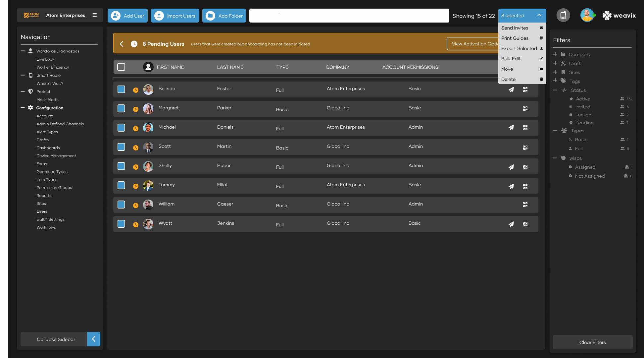Click the search input field
Screen dimensions: 644x358
pyautogui.click(x=349, y=16)
